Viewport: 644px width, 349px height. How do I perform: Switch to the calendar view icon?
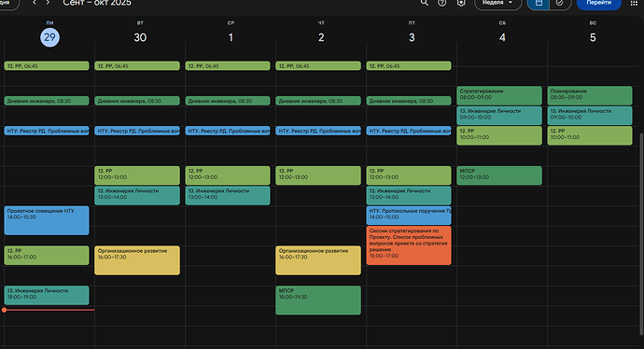(539, 3)
